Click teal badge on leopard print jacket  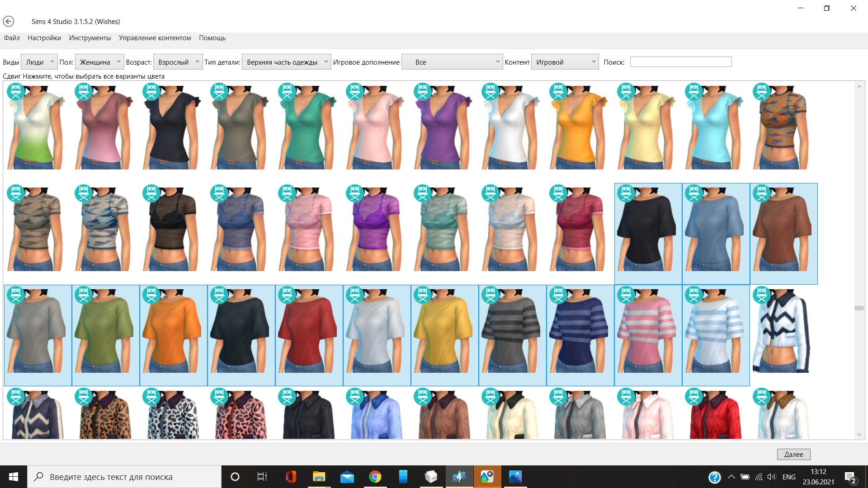coord(84,397)
